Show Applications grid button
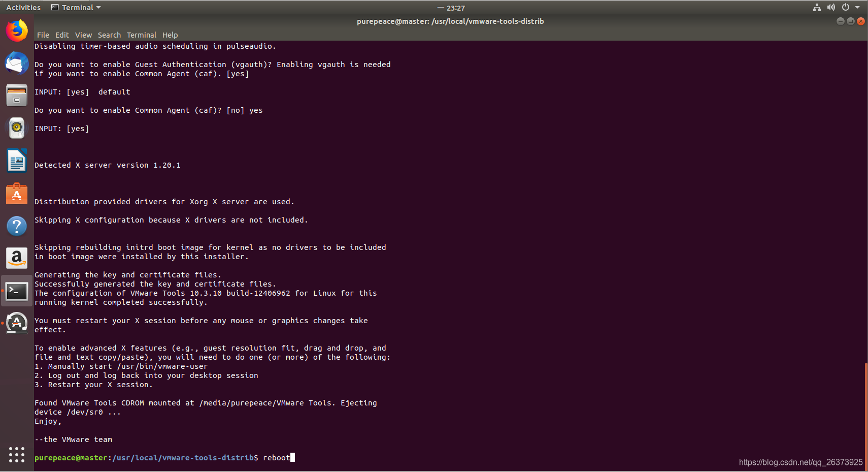Image resolution: width=868 pixels, height=472 pixels. tap(17, 455)
